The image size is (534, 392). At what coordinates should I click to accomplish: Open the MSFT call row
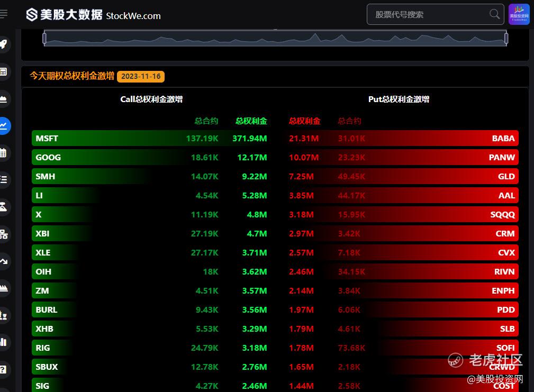(x=150, y=138)
